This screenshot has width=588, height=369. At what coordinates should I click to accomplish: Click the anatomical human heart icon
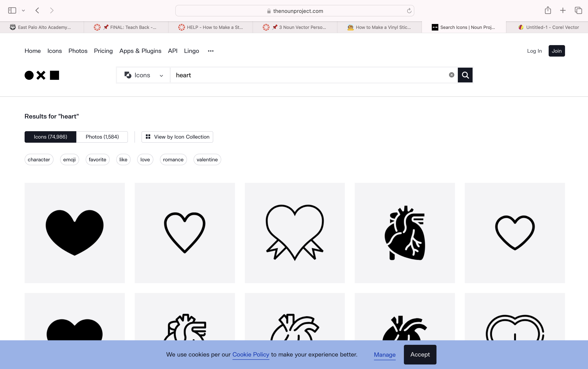404,232
